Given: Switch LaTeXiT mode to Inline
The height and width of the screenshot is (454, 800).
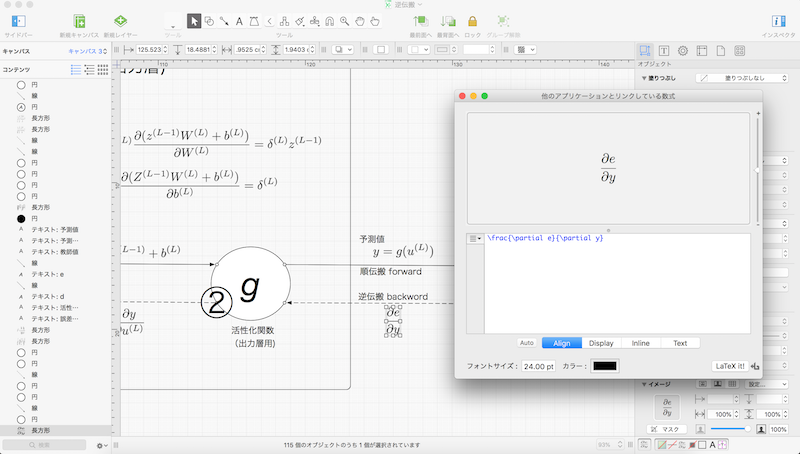Looking at the screenshot, I should 641,343.
